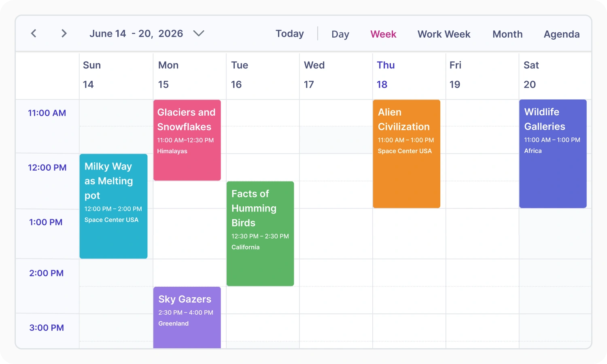The height and width of the screenshot is (364, 607).
Task: Open the Sky Gazers event
Action: pos(187,317)
